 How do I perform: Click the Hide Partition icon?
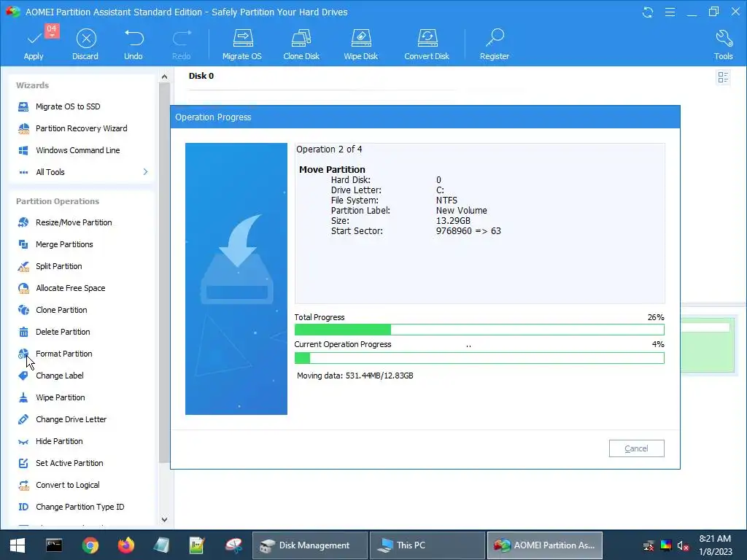(x=23, y=441)
